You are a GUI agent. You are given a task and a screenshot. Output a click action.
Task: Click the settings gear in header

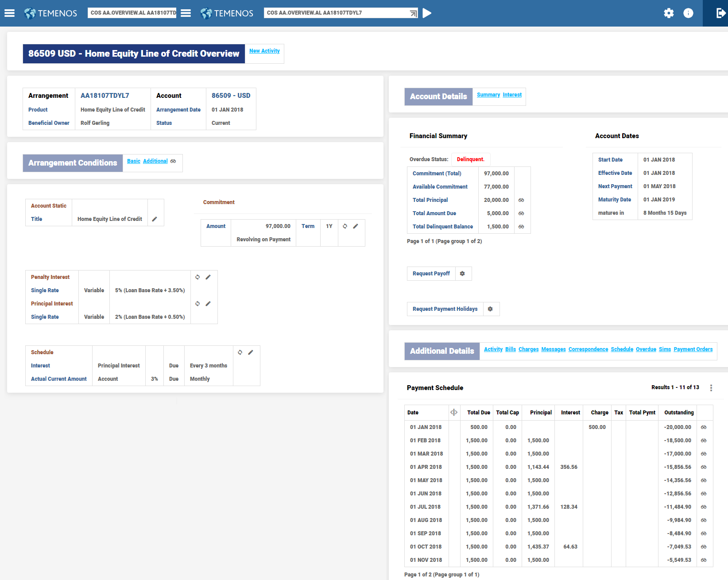point(669,13)
